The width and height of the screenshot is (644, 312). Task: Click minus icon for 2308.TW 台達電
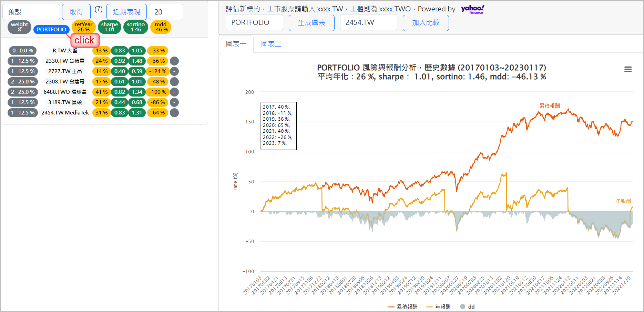pos(174,82)
